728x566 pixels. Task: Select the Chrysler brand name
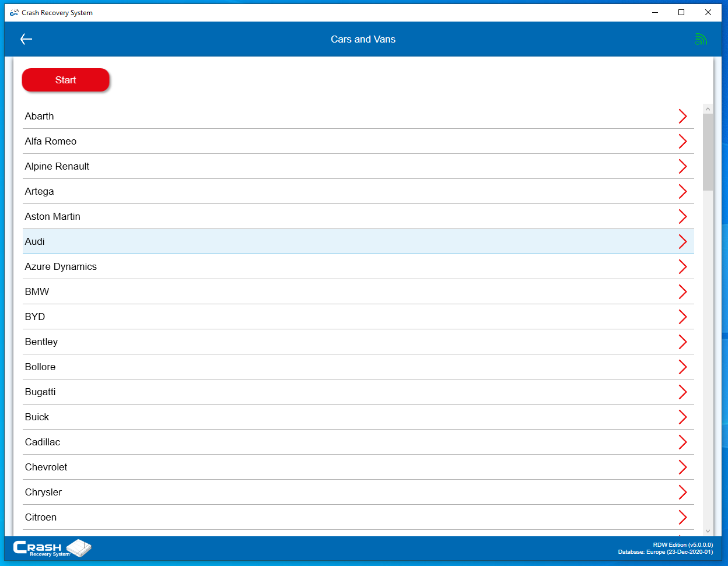[43, 493]
